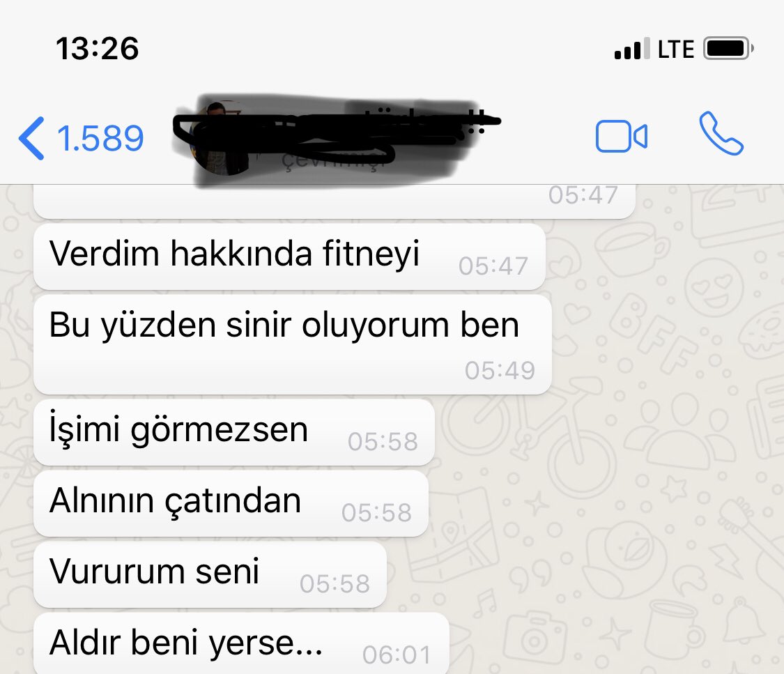Tap the cellular signal strength bars
This screenshot has width=784, height=674.
click(x=633, y=49)
